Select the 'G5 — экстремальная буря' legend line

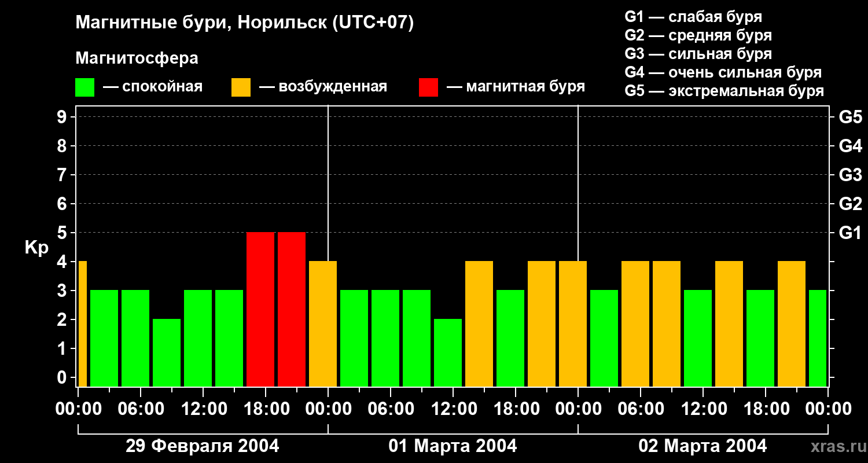(724, 91)
